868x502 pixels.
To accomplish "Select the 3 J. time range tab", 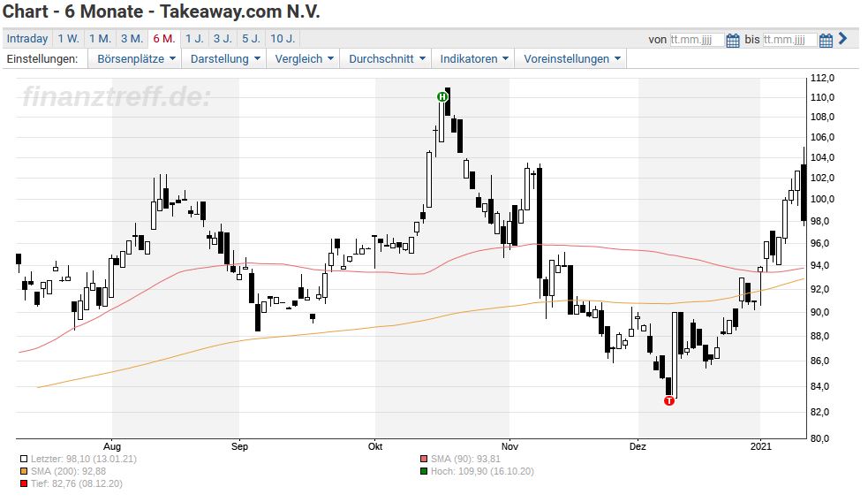I will tap(223, 39).
